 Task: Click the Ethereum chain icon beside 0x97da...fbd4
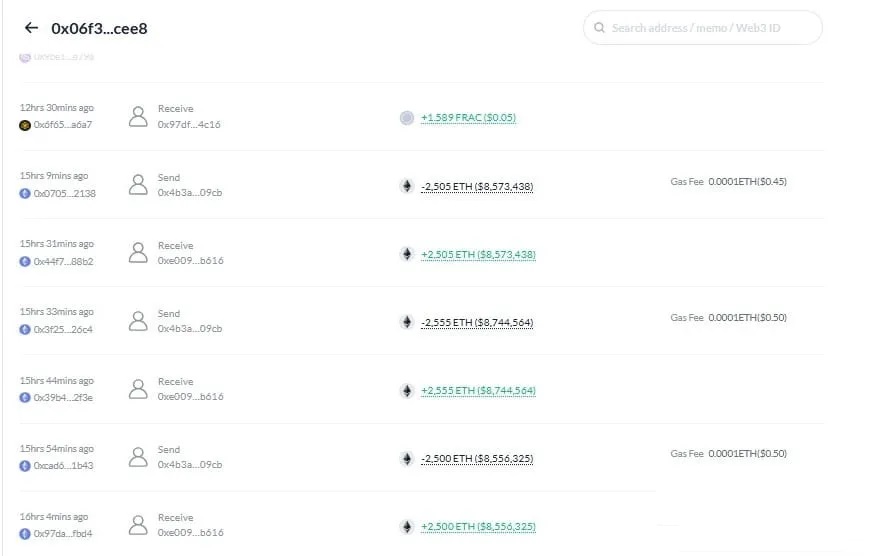coord(25,533)
